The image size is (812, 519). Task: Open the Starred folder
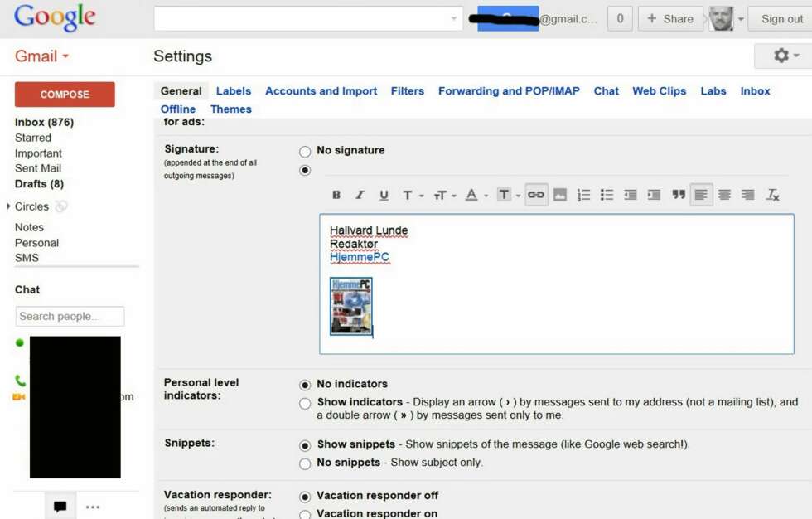33,138
